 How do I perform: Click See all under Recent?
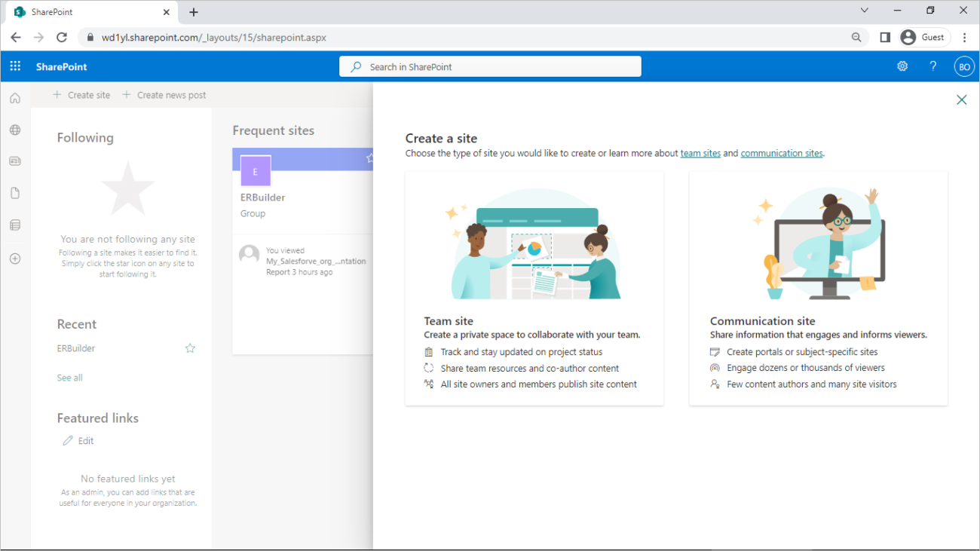[69, 377]
